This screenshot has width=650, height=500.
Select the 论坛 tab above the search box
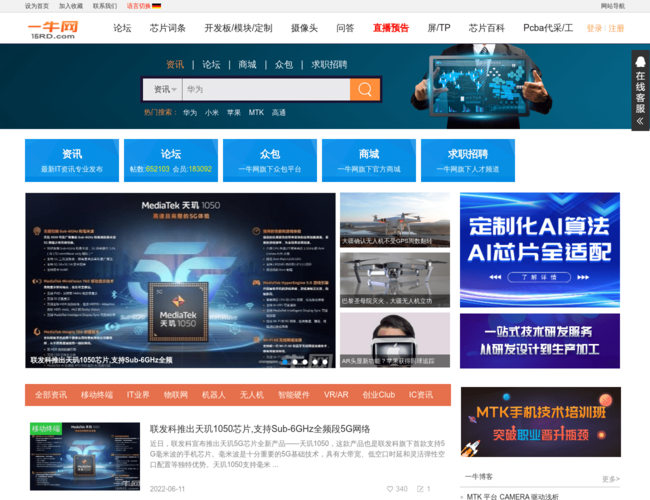(x=211, y=64)
